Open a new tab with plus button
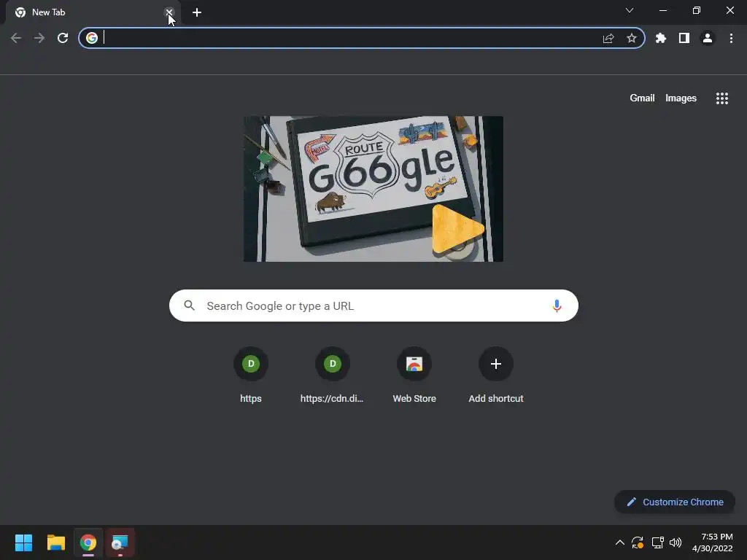Viewport: 747px width, 560px height. 197,12
